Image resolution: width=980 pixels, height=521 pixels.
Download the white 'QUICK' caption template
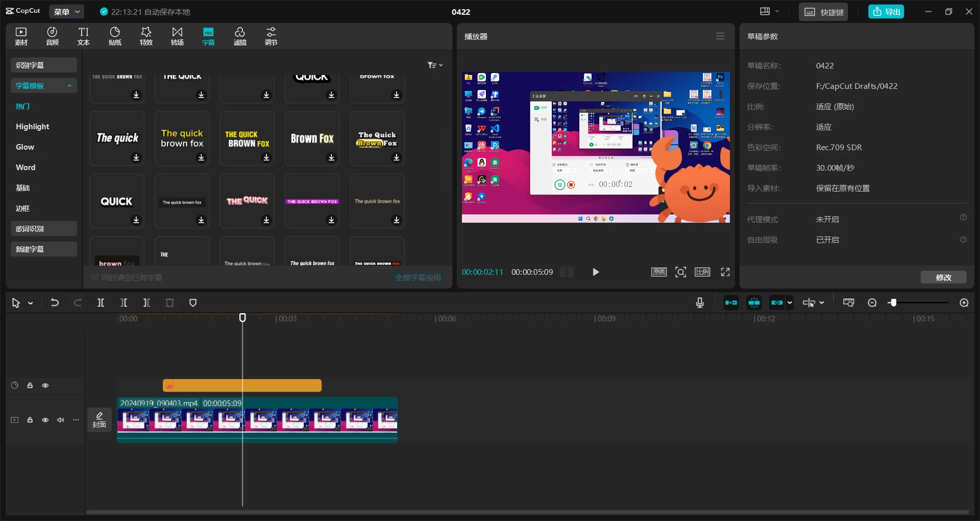click(136, 220)
